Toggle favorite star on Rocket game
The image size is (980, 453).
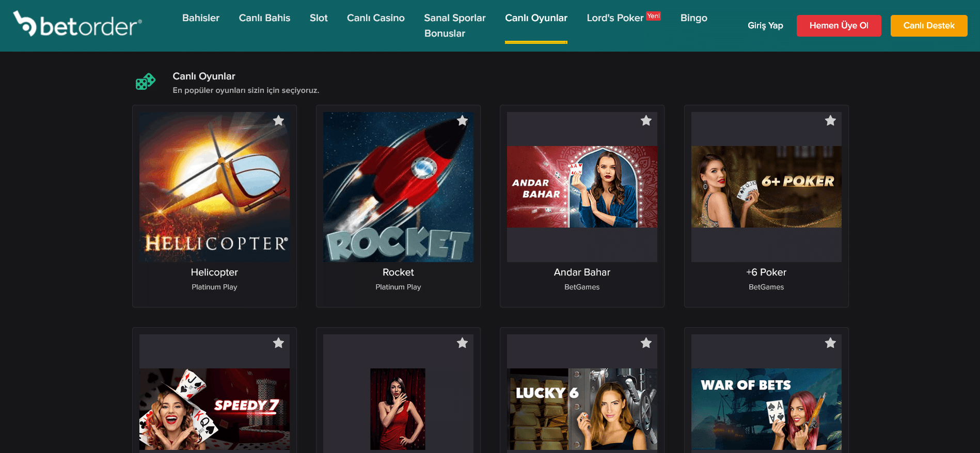[x=462, y=121]
